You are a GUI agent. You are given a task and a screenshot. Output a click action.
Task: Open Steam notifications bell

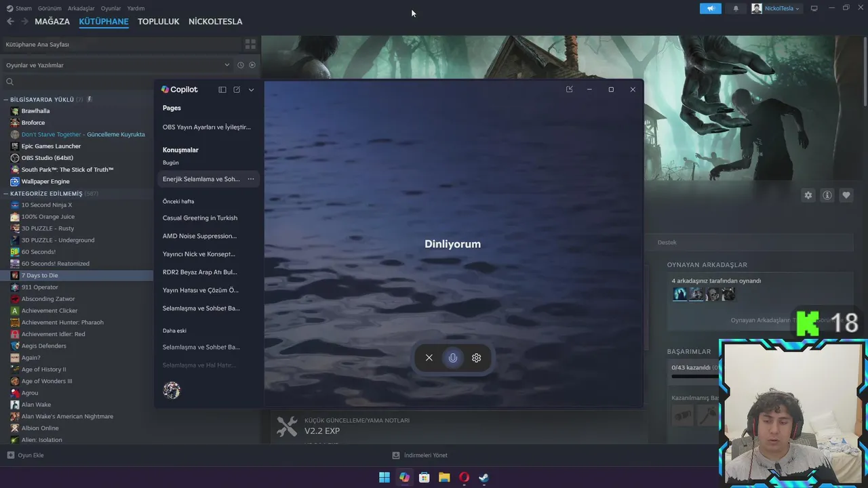(736, 8)
